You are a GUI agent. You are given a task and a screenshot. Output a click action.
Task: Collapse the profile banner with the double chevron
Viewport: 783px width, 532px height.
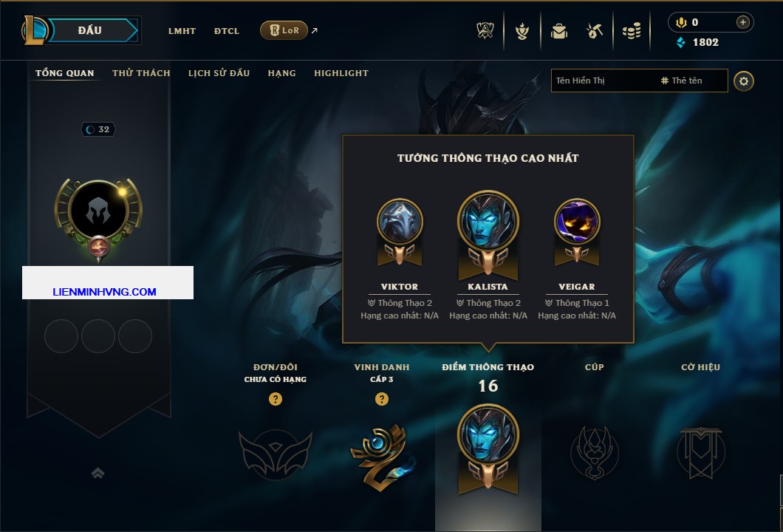pyautogui.click(x=98, y=473)
